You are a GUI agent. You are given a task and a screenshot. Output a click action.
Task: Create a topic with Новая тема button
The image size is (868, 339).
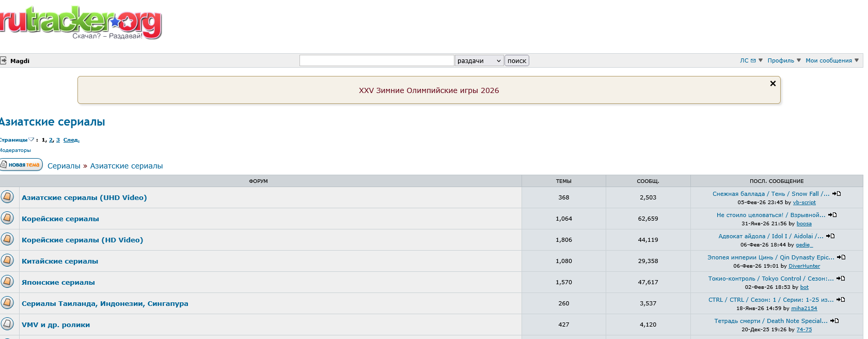21,165
